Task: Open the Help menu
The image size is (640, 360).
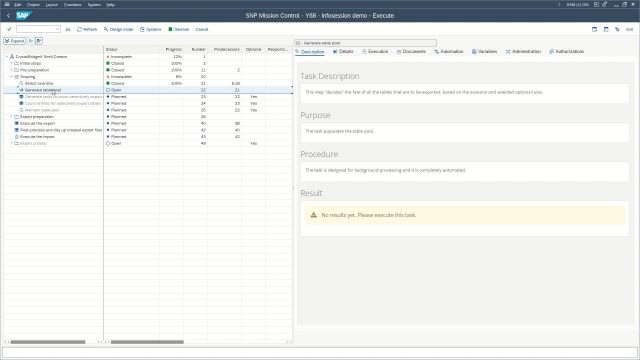Action: coord(110,4)
